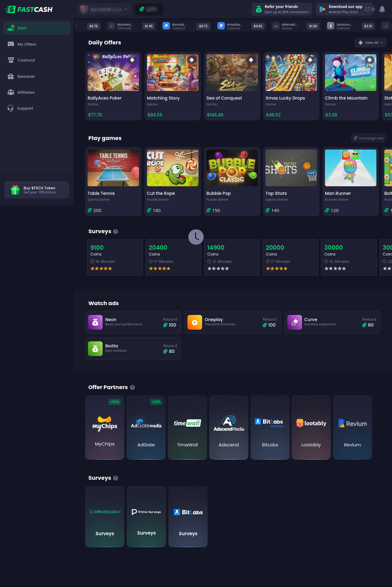Open the Climb the Mountain offer

351,86
